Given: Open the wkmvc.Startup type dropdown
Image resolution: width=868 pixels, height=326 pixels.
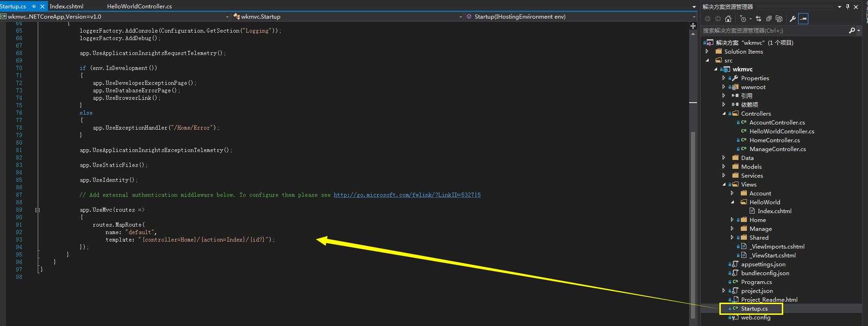Looking at the screenshot, I should click(x=348, y=16).
